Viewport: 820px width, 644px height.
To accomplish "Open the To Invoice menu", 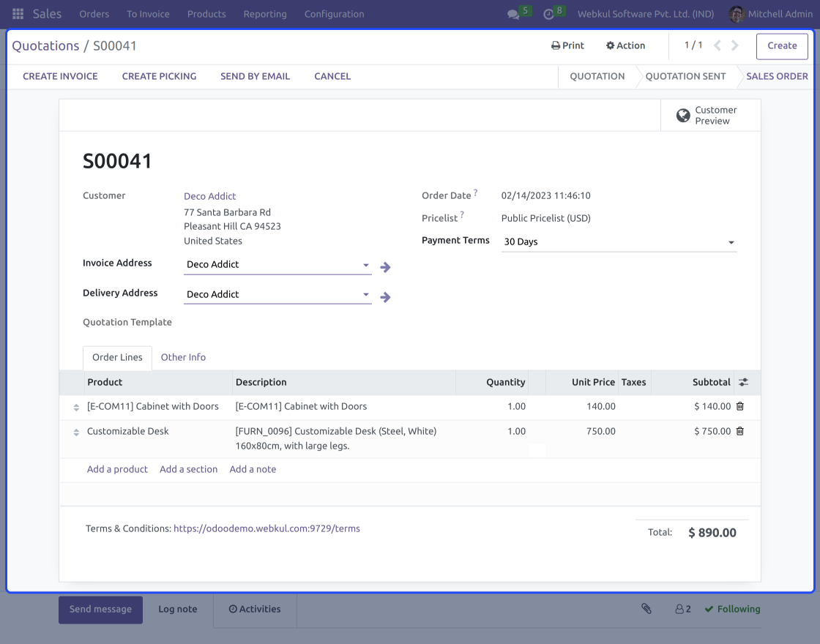I will [x=148, y=14].
